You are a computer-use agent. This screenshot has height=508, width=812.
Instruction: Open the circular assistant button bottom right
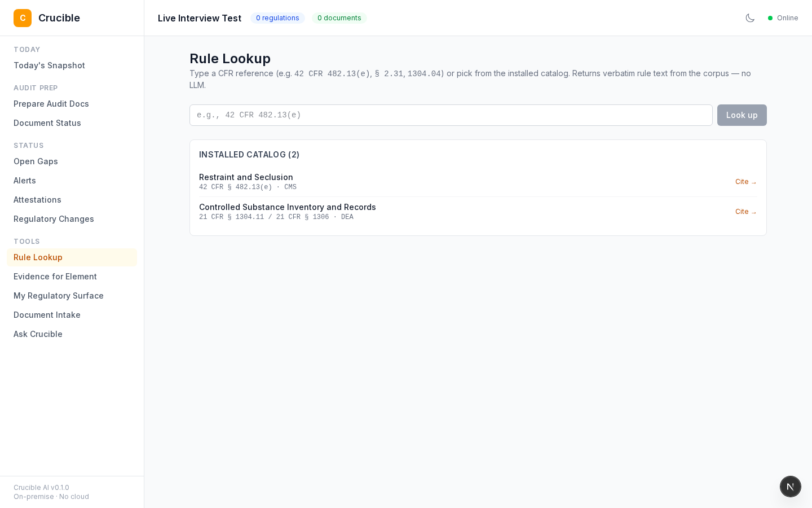(x=791, y=487)
